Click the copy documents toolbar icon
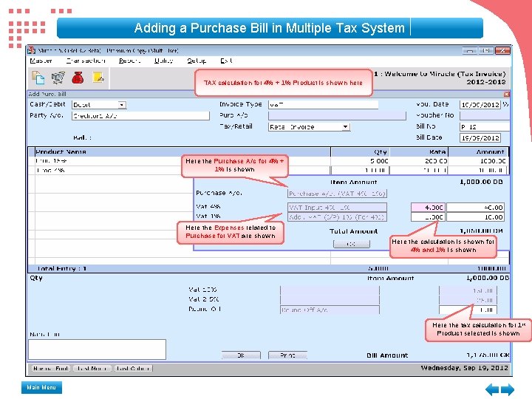This screenshot has height=399, width=532. tap(38, 78)
